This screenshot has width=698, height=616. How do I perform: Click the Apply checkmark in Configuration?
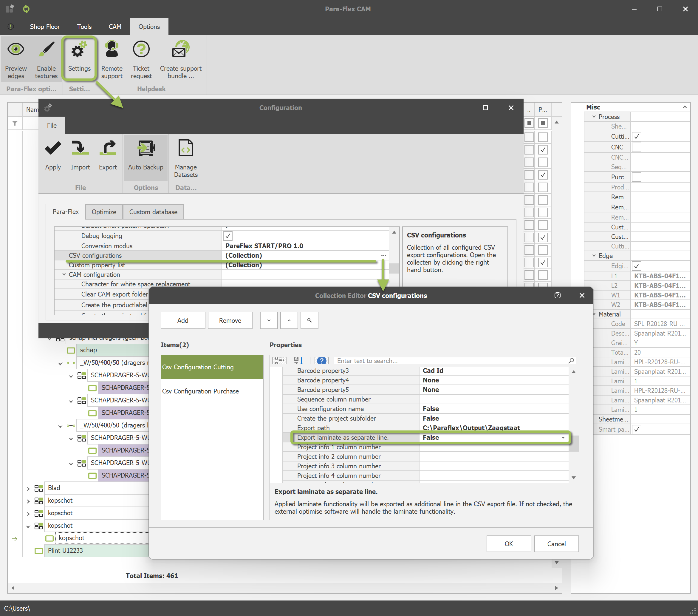[x=53, y=149]
